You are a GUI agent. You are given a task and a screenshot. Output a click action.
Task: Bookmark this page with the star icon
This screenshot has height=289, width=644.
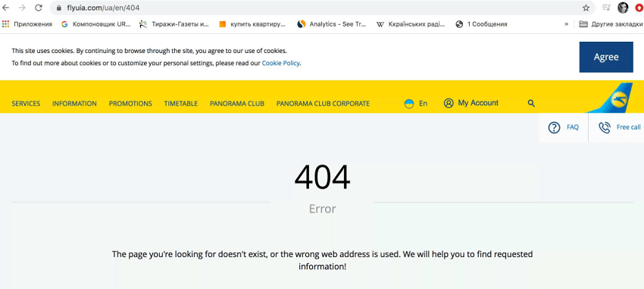586,8
